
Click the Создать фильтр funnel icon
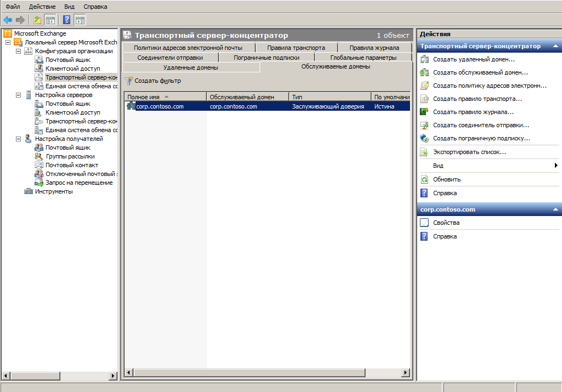[x=129, y=81]
